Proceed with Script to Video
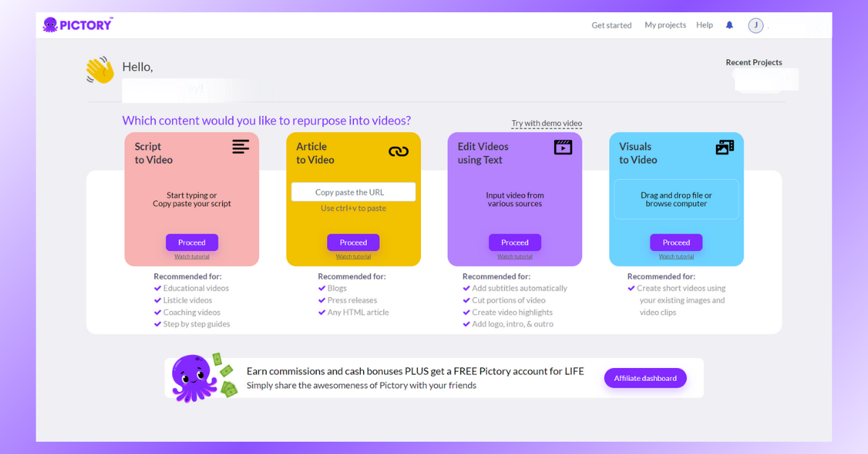 (x=192, y=243)
